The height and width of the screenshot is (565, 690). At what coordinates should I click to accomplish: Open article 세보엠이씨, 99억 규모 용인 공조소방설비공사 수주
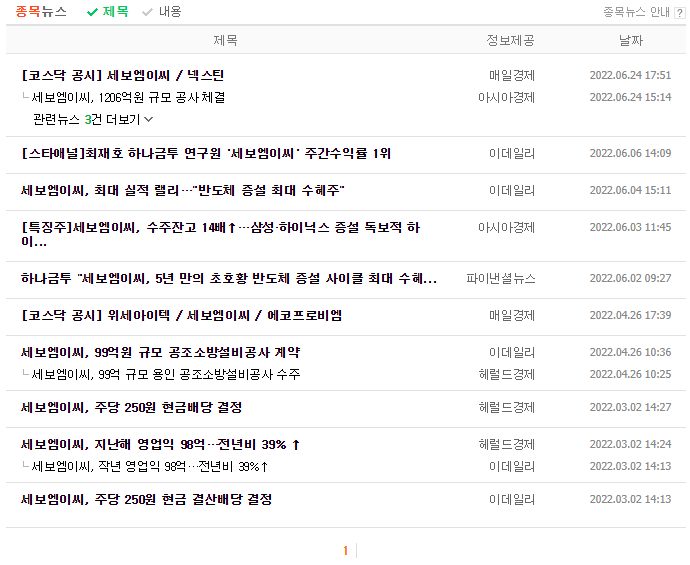[x=166, y=374]
